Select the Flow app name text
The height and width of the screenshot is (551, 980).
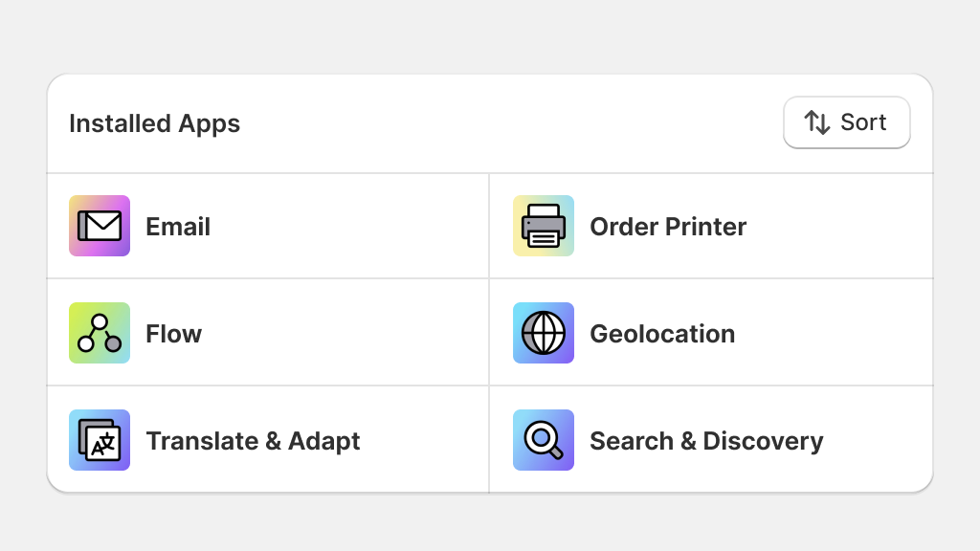coord(174,334)
